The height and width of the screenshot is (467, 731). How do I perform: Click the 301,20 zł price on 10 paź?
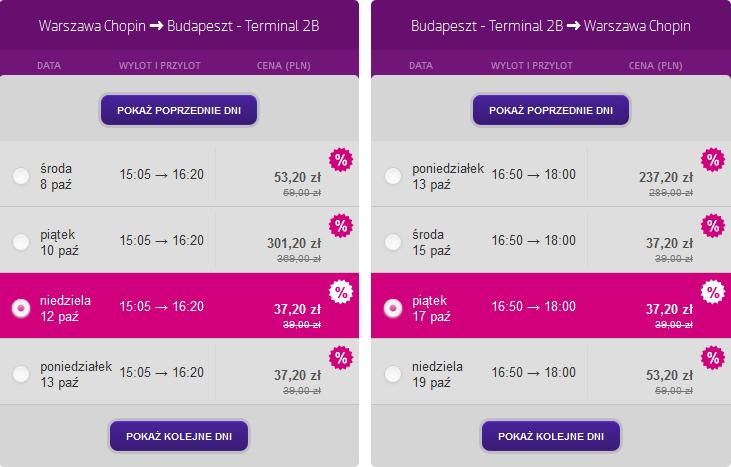point(294,243)
